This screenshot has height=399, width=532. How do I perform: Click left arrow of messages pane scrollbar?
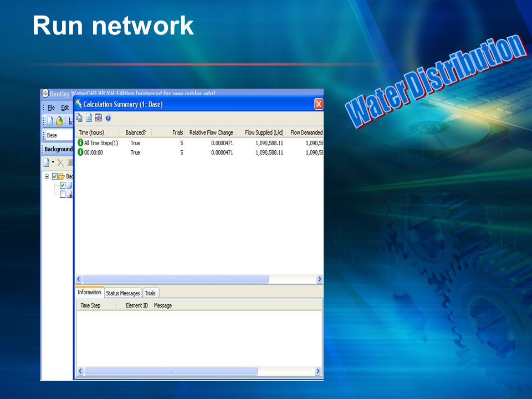80,371
